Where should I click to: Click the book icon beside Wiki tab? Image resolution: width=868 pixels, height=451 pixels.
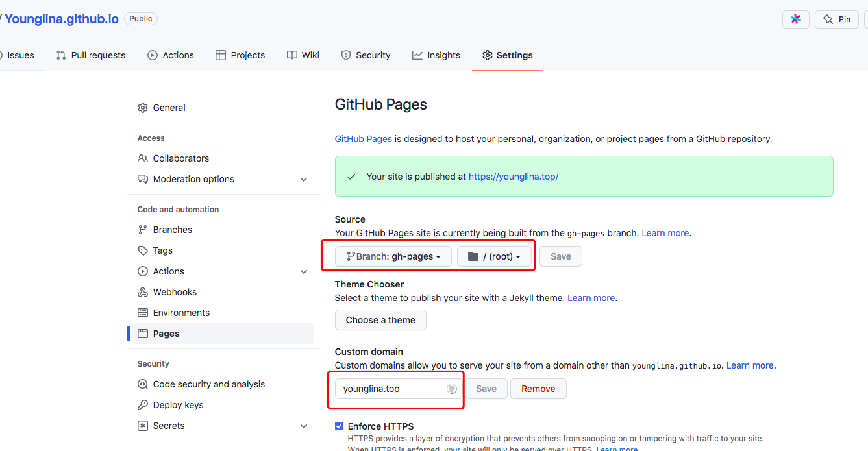point(292,55)
